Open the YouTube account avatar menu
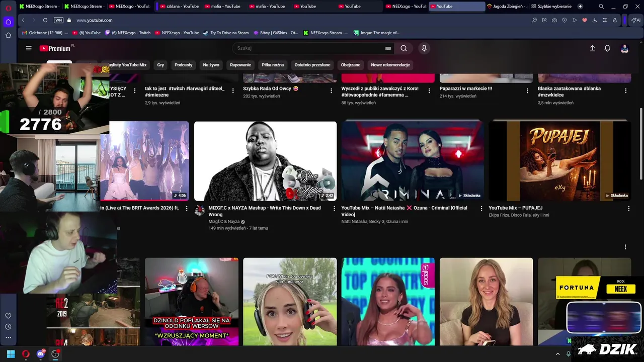 tap(624, 48)
